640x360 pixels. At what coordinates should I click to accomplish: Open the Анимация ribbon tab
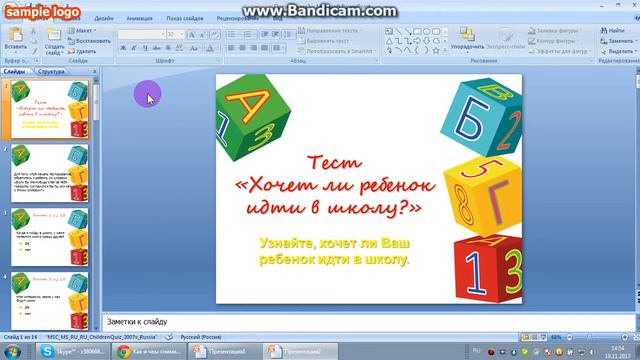tap(139, 18)
